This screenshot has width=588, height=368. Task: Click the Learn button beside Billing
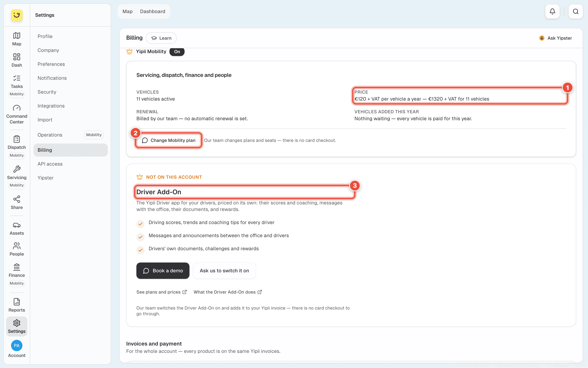point(161,38)
